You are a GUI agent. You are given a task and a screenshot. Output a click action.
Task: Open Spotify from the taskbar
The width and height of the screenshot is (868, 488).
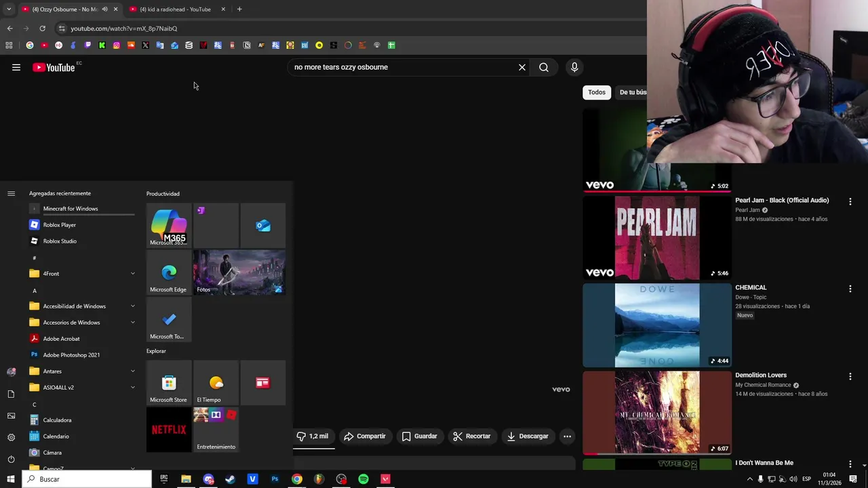click(x=363, y=479)
